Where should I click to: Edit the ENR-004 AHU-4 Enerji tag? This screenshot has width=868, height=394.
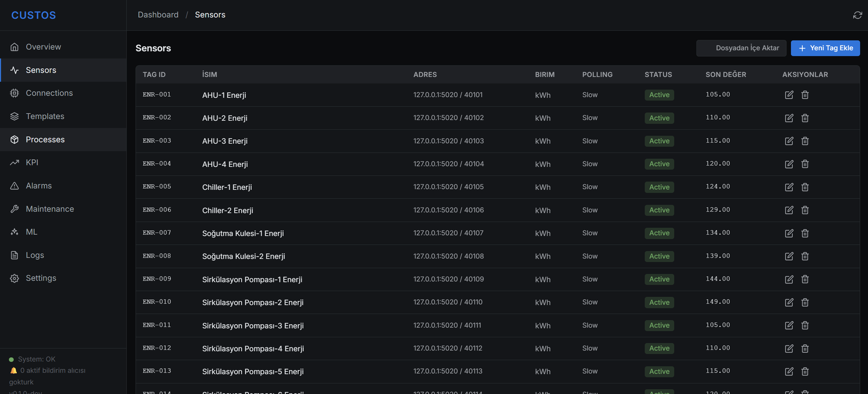[789, 164]
